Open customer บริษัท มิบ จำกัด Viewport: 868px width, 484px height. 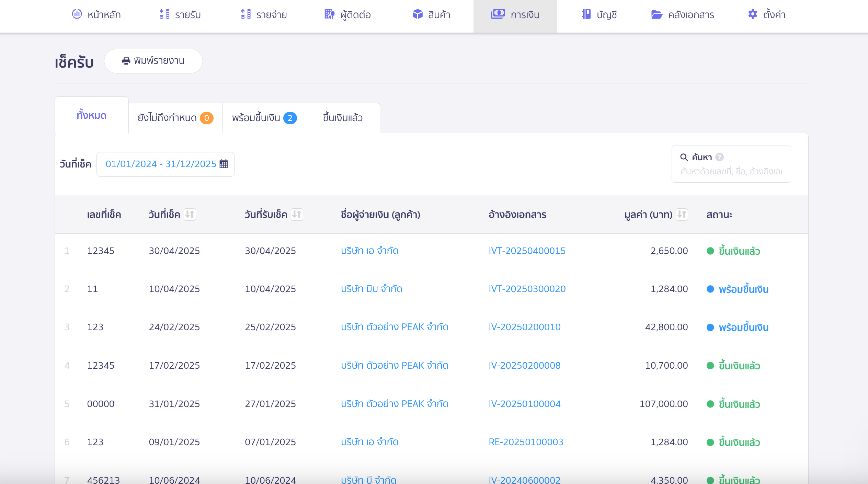(372, 289)
